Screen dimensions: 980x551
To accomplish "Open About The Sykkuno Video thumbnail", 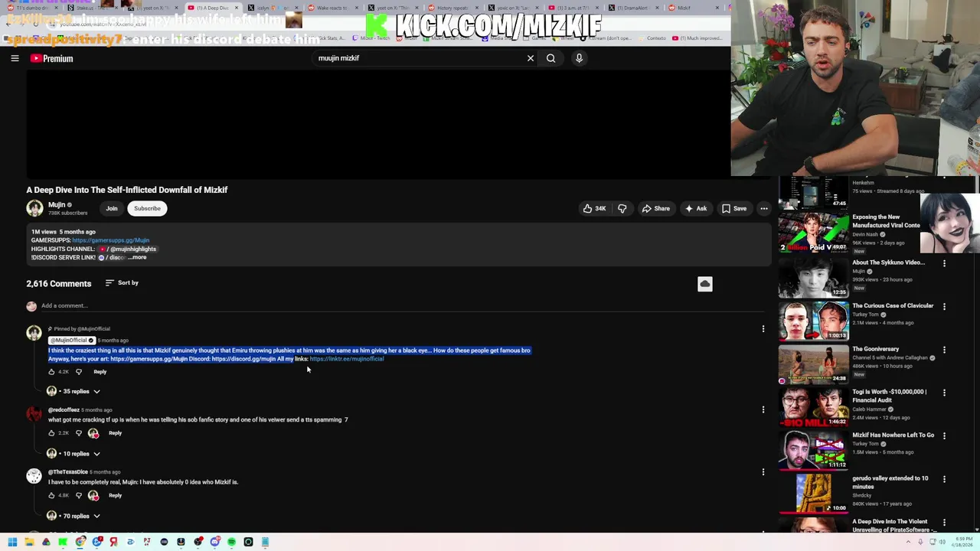I will click(x=813, y=277).
